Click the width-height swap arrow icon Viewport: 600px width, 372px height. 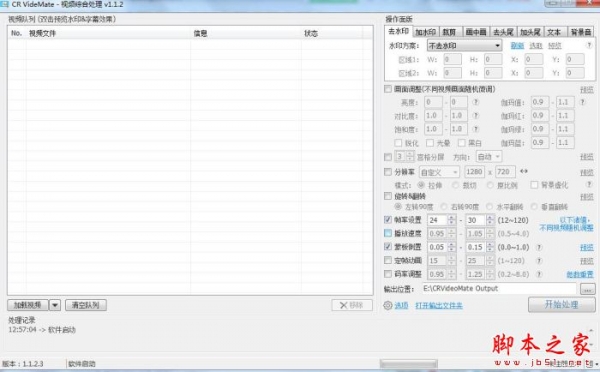[x=524, y=171]
